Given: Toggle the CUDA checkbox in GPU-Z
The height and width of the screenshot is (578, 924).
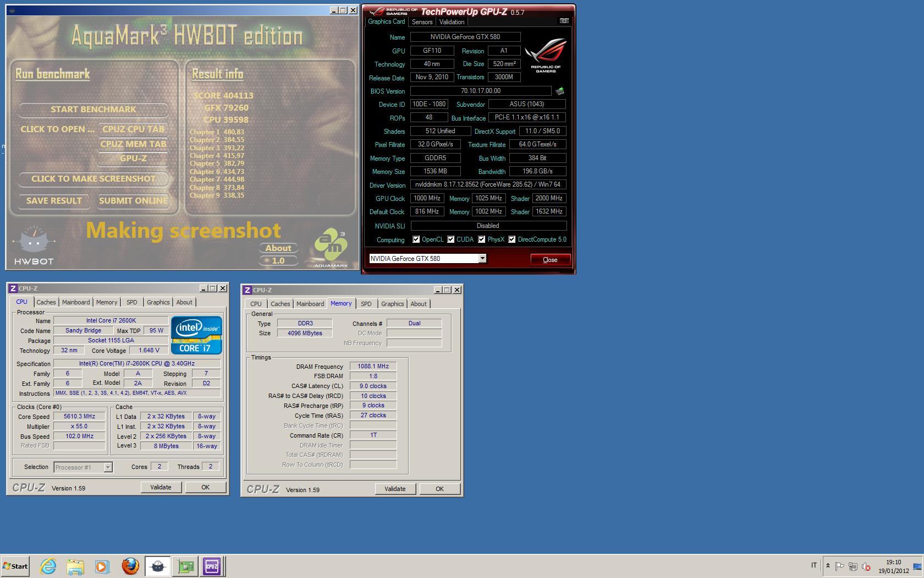Looking at the screenshot, I should coord(451,239).
